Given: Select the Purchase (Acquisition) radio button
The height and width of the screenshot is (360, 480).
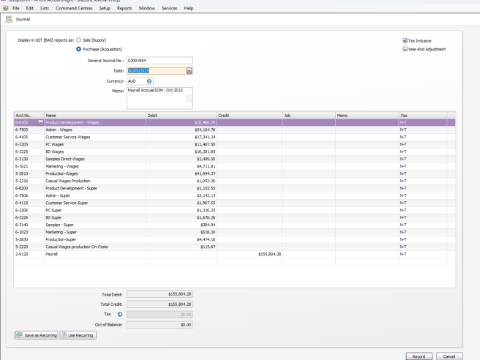Looking at the screenshot, I should coord(79,49).
